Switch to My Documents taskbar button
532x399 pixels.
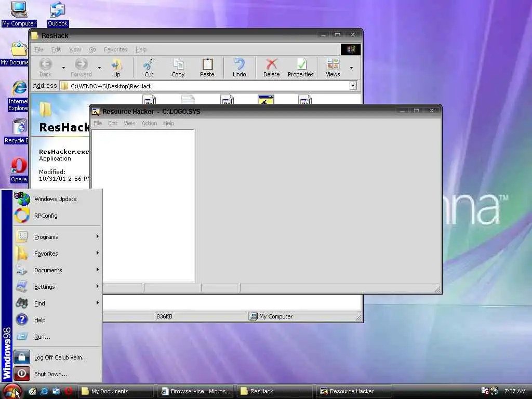(116, 391)
